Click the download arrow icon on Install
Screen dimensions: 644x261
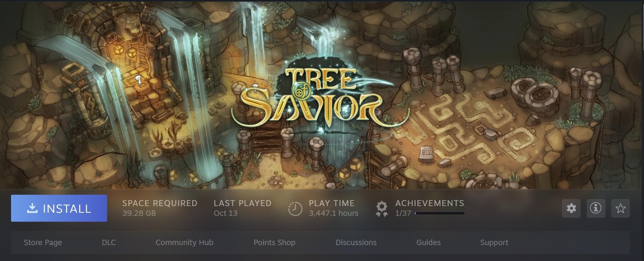32,208
